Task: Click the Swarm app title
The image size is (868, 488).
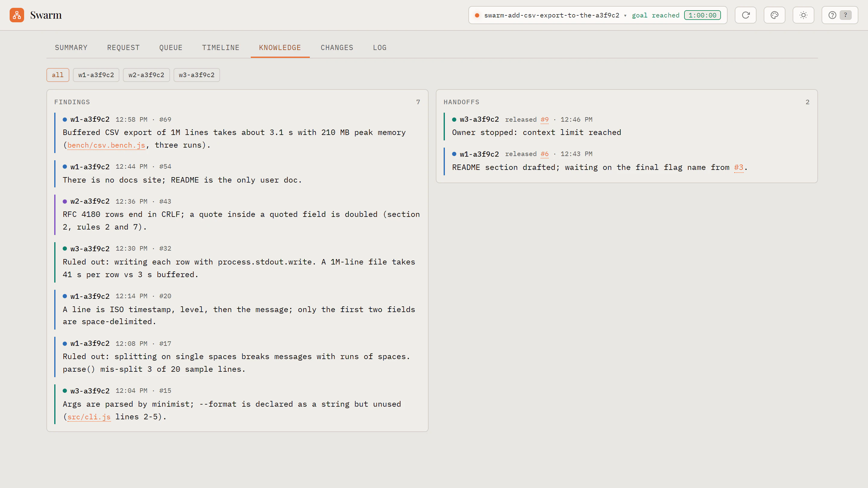Action: (46, 15)
